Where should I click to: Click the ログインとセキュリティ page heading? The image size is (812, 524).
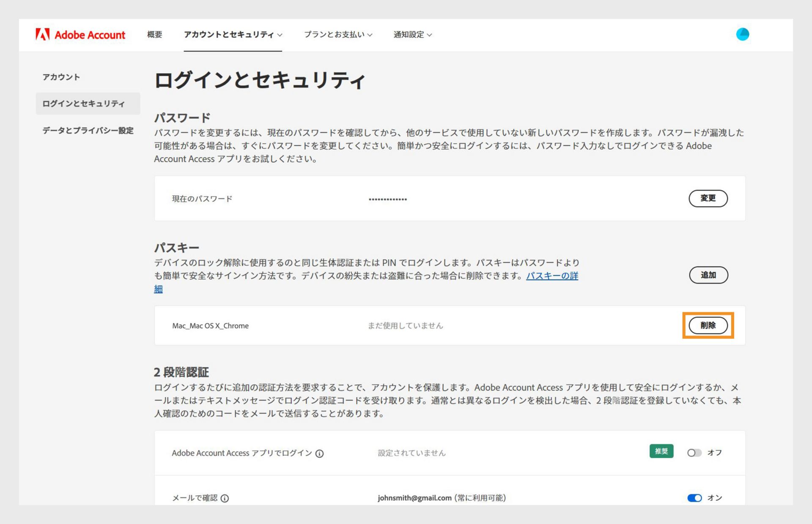point(260,80)
